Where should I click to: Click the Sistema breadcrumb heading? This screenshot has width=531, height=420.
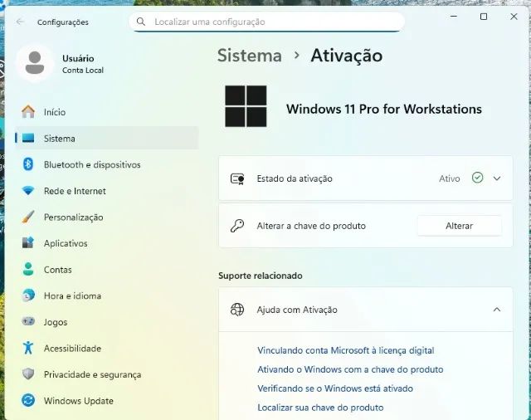coord(250,56)
